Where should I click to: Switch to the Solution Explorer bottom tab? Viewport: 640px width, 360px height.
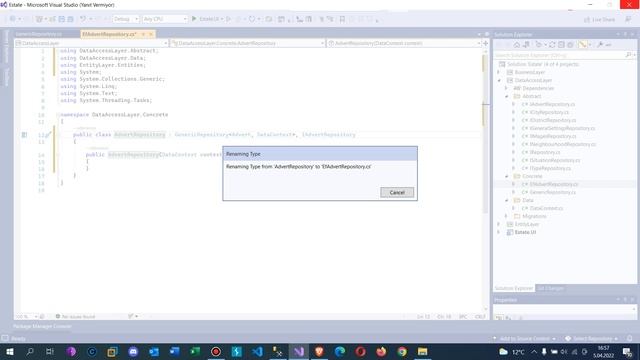(513, 288)
